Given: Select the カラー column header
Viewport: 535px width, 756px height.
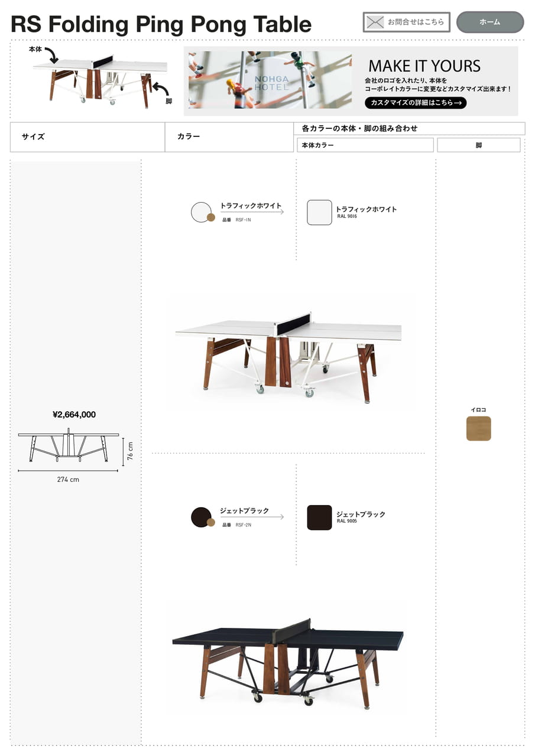Looking at the screenshot, I should pyautogui.click(x=229, y=137).
